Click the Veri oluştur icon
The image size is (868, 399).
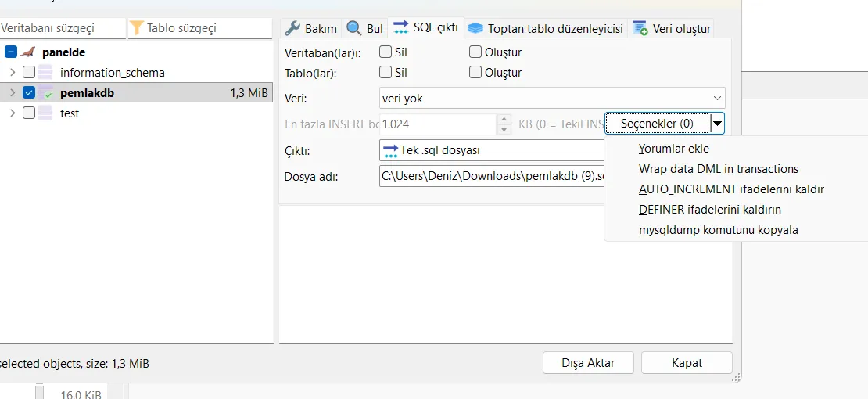(x=640, y=28)
